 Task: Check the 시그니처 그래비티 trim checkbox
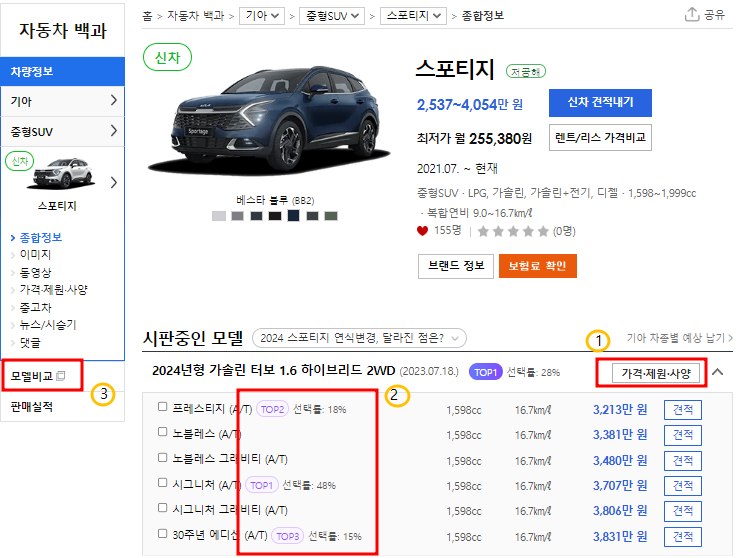click(x=162, y=508)
